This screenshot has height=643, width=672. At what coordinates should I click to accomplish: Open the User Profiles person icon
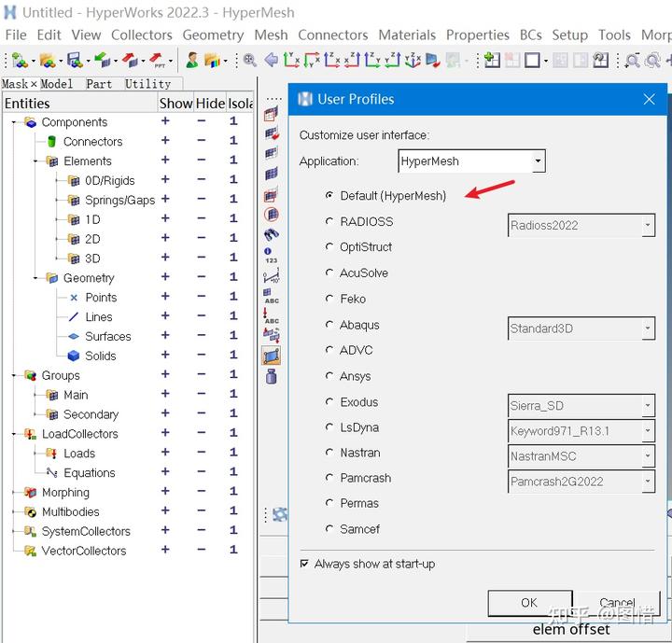pyautogui.click(x=192, y=61)
